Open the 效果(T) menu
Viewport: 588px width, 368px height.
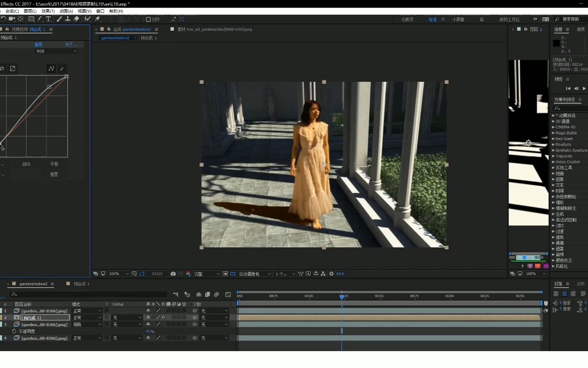pos(48,11)
